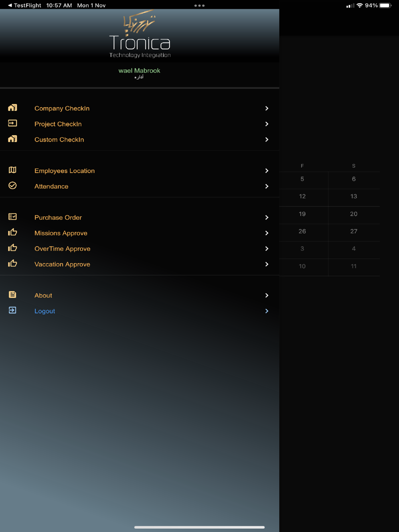This screenshot has height=532, width=399.
Task: Click the OverTime Approve thumbs-up icon
Action: (x=12, y=248)
